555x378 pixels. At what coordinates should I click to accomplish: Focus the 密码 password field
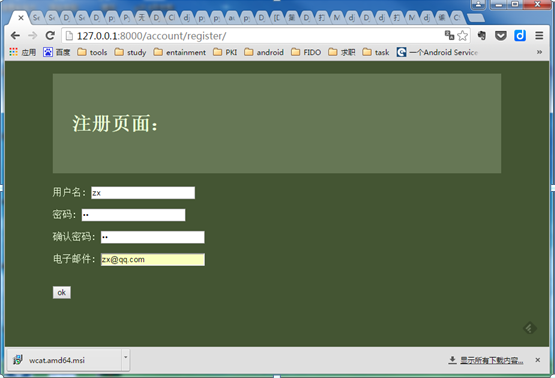click(x=133, y=215)
